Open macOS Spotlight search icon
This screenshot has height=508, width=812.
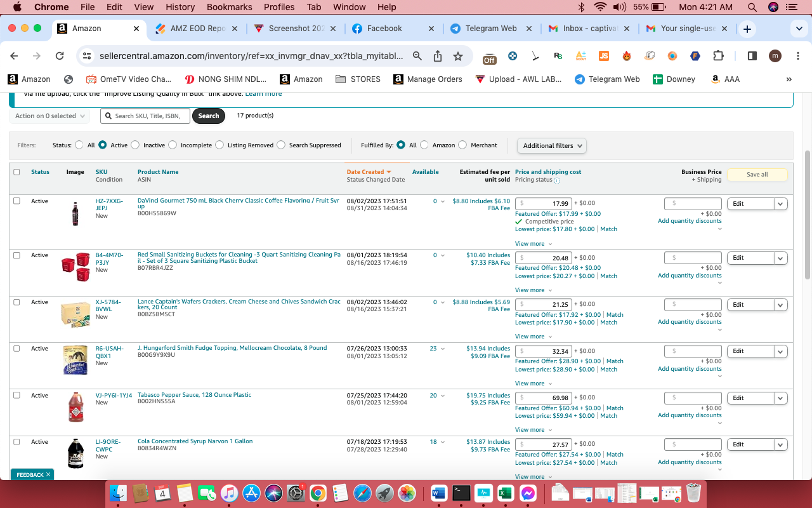[752, 7]
